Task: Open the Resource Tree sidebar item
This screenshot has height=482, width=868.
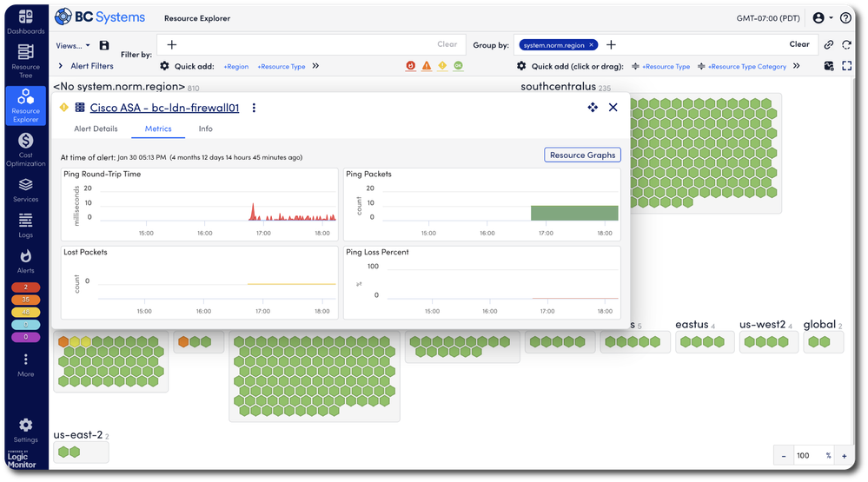Action: tap(25, 61)
